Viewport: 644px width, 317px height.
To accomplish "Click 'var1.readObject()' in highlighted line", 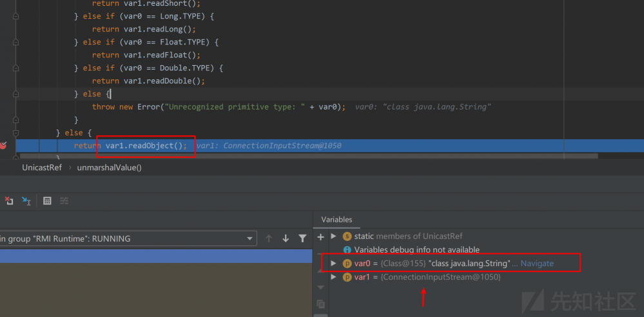I will (x=144, y=146).
